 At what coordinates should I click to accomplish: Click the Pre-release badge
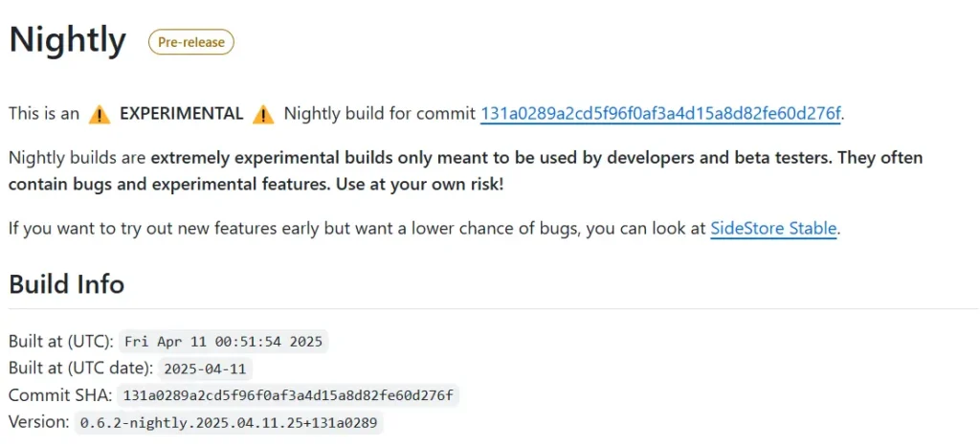tap(191, 42)
